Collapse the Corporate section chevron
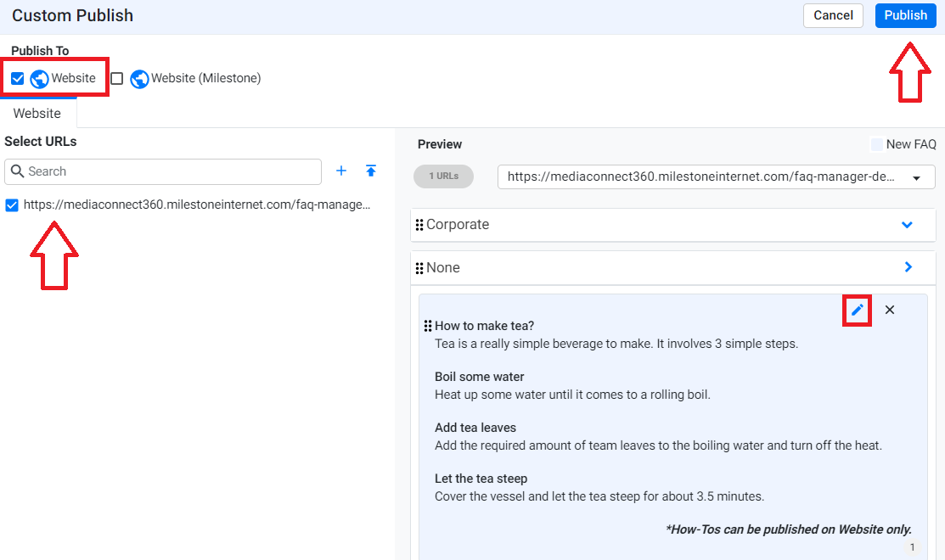Screen dimensions: 945x560 click(907, 225)
